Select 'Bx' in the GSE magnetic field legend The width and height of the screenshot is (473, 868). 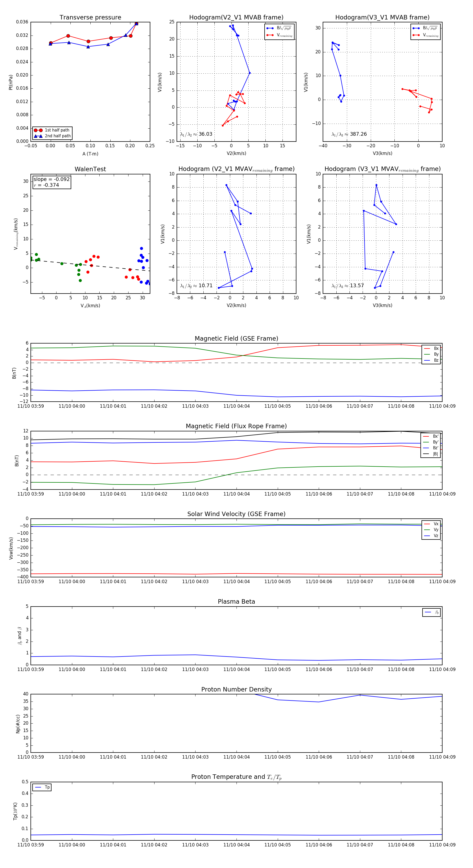pos(431,349)
